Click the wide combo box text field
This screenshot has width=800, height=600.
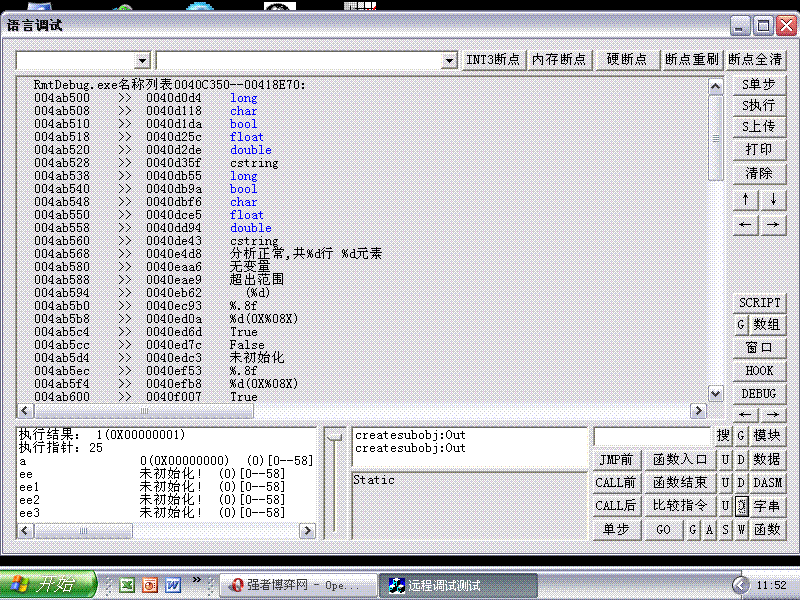point(299,61)
